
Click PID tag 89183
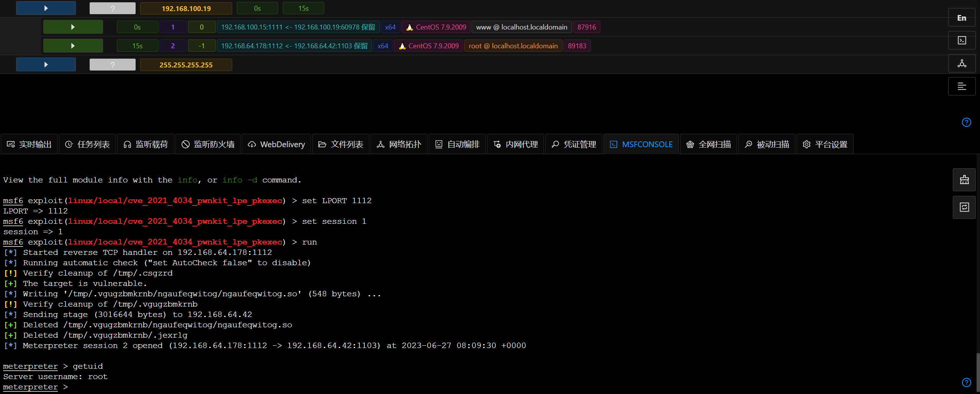577,46
